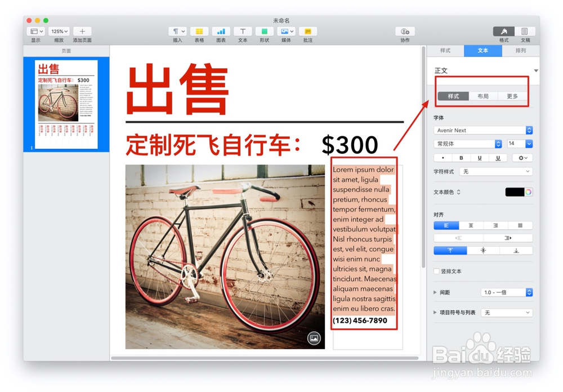Image resolution: width=563 pixels, height=392 pixels.
Task: Open the 媒体 media browser icon
Action: [285, 31]
